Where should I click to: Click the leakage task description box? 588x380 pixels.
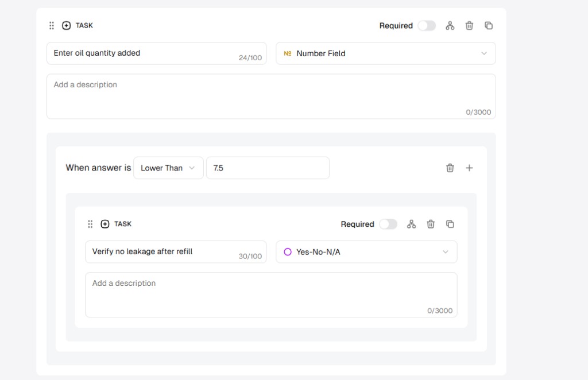271,295
